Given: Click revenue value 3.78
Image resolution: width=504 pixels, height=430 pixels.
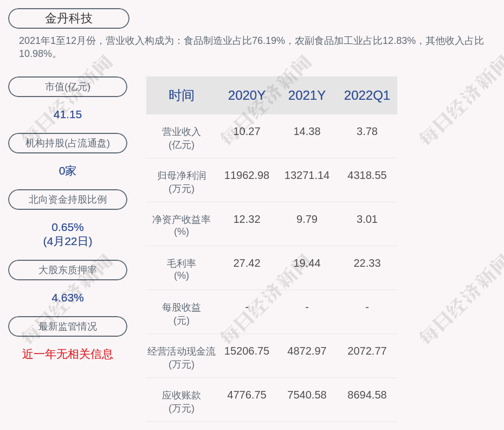Looking at the screenshot, I should pos(367,132).
